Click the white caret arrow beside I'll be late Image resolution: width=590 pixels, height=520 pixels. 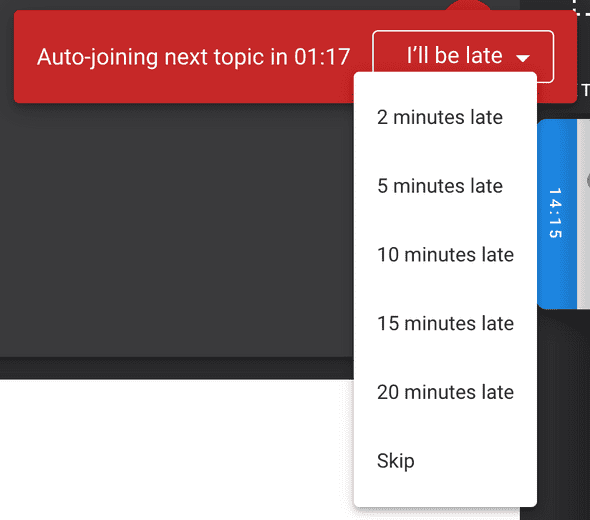coord(523,58)
